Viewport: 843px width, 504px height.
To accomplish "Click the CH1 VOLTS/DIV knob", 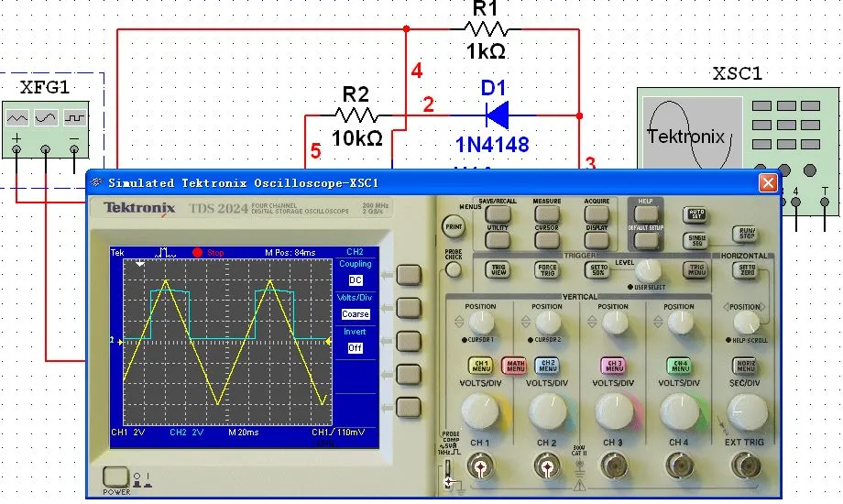I will click(x=481, y=412).
